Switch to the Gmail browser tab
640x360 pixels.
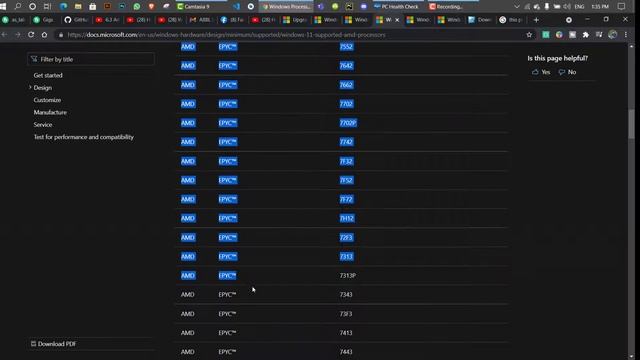tap(200, 20)
